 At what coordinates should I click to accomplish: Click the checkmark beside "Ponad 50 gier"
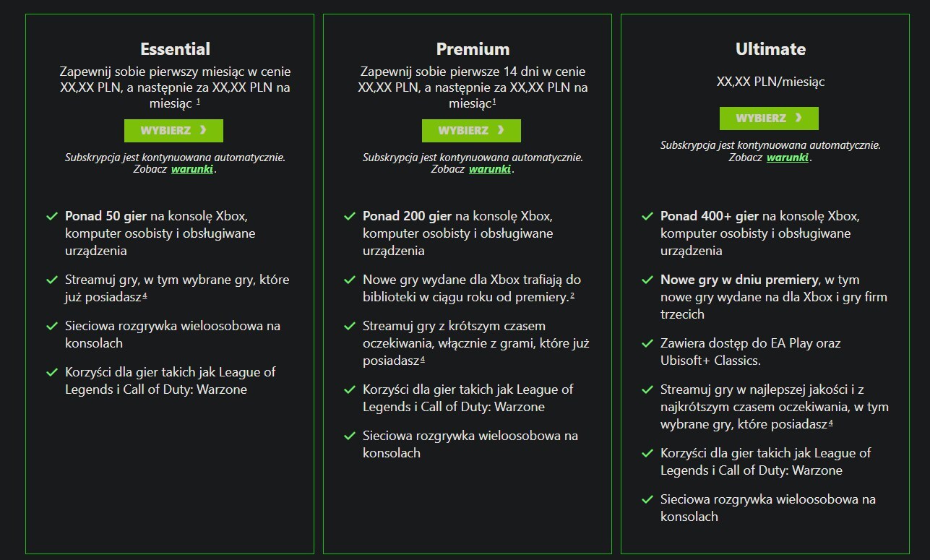(x=52, y=216)
